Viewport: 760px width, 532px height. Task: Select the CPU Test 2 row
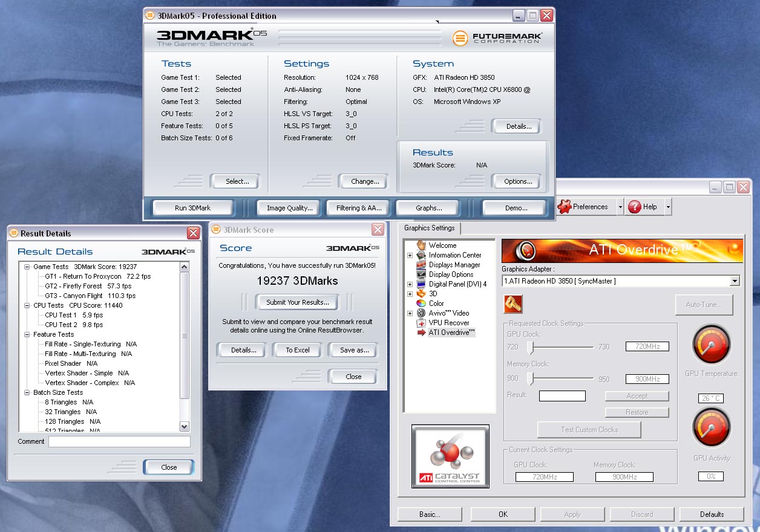(x=74, y=325)
